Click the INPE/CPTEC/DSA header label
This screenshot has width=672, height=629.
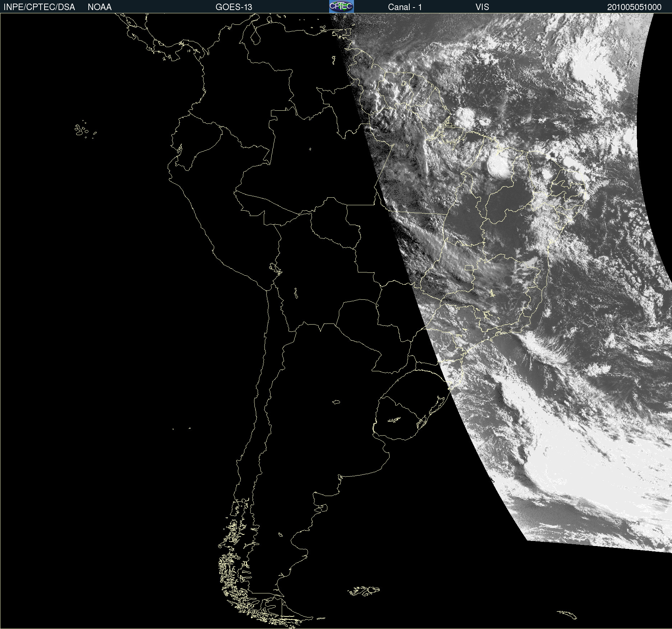pos(39,7)
